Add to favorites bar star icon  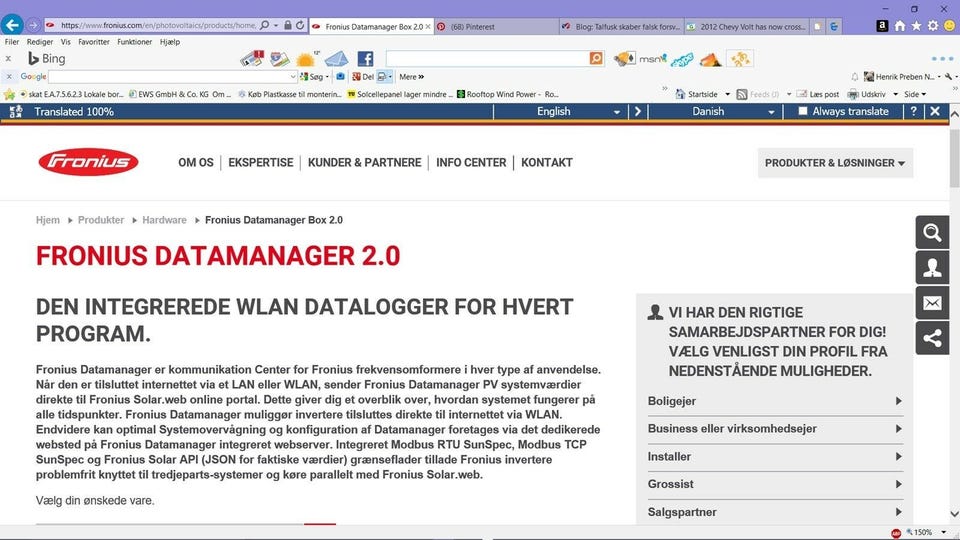coord(9,94)
